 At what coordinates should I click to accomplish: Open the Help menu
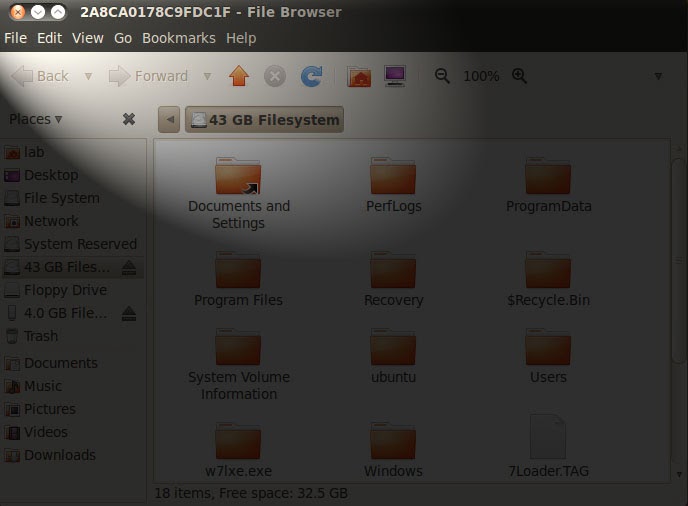[x=241, y=38]
